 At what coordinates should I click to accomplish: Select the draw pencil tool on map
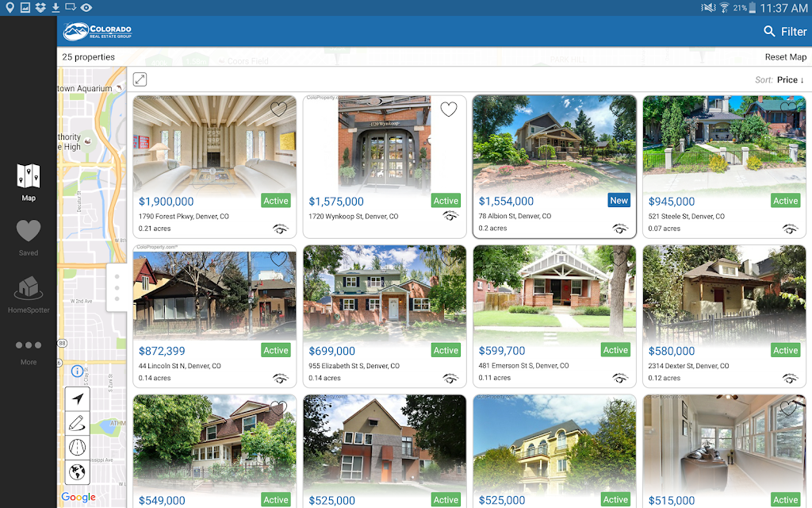click(78, 423)
